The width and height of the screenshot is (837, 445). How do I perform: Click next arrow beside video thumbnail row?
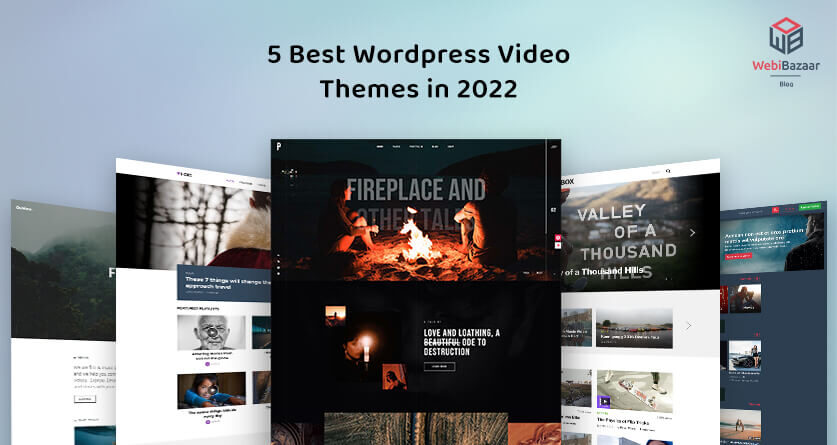(x=687, y=325)
